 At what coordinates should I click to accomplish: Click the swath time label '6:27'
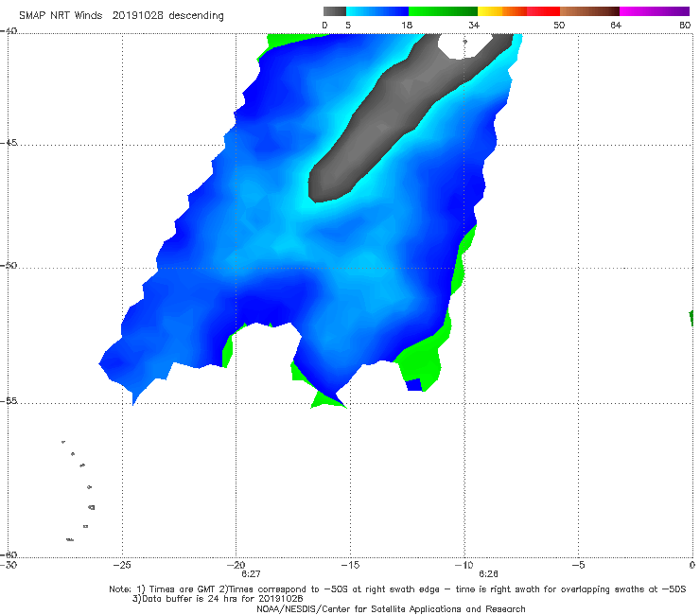251,574
